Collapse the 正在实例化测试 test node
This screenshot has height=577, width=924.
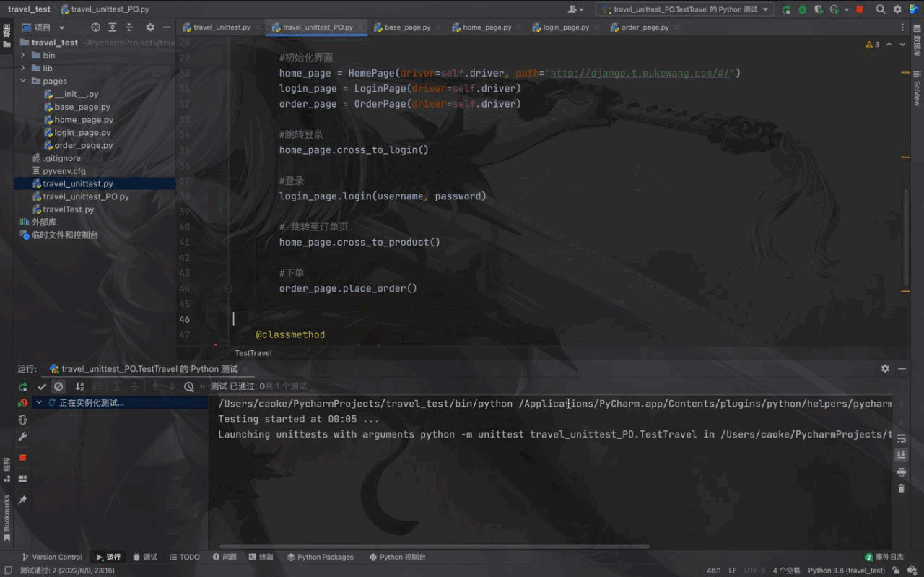(39, 403)
